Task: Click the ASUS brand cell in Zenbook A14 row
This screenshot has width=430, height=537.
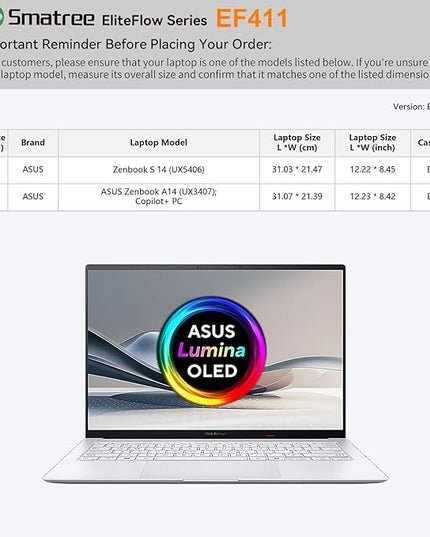Action: (x=33, y=197)
